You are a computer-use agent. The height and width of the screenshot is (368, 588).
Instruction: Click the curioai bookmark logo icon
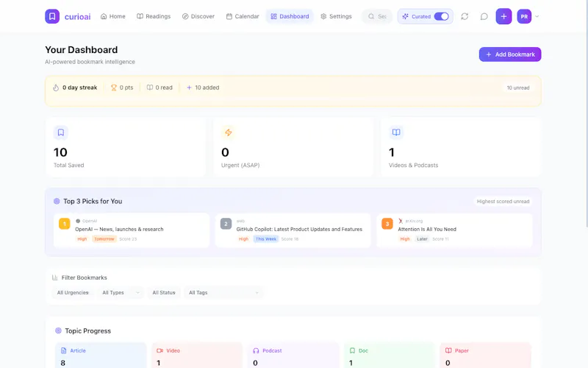click(x=52, y=16)
